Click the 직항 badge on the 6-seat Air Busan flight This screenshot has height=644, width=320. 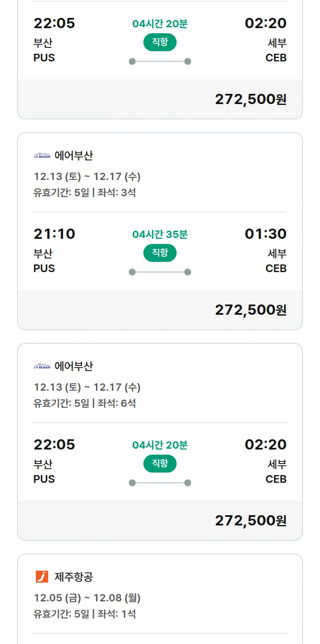160,464
